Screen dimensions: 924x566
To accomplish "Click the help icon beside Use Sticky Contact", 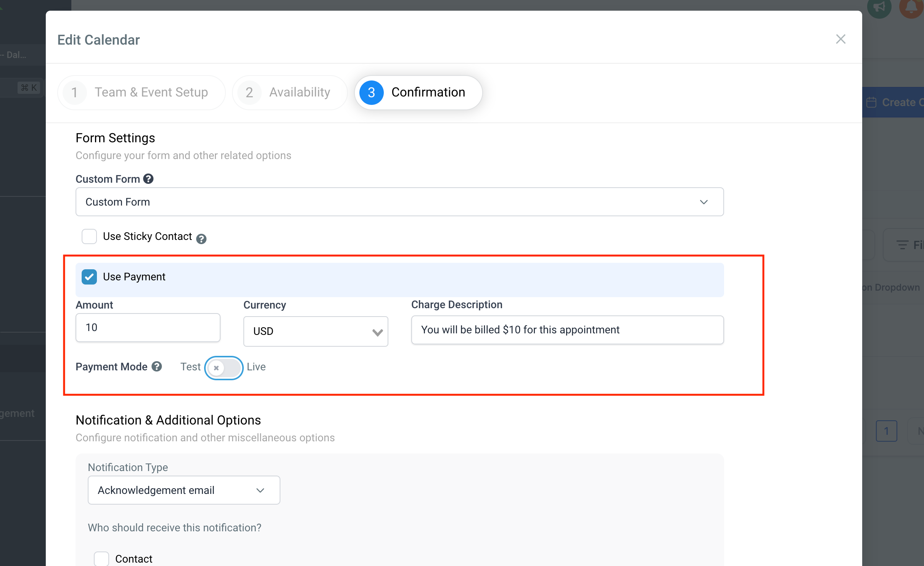I will click(201, 239).
